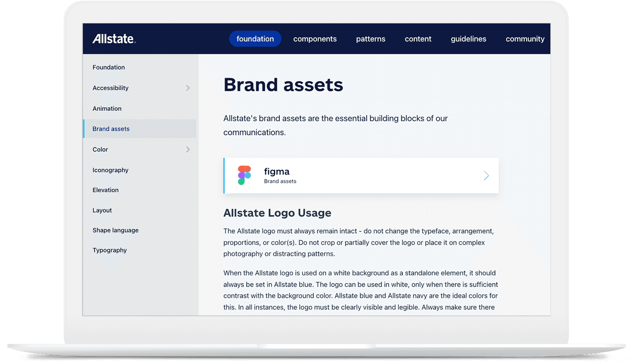Click the Allstate Logo Usage heading

[x=277, y=213]
